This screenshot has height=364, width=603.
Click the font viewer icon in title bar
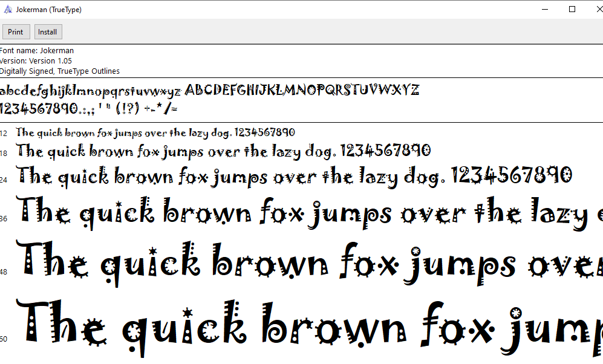coord(8,9)
